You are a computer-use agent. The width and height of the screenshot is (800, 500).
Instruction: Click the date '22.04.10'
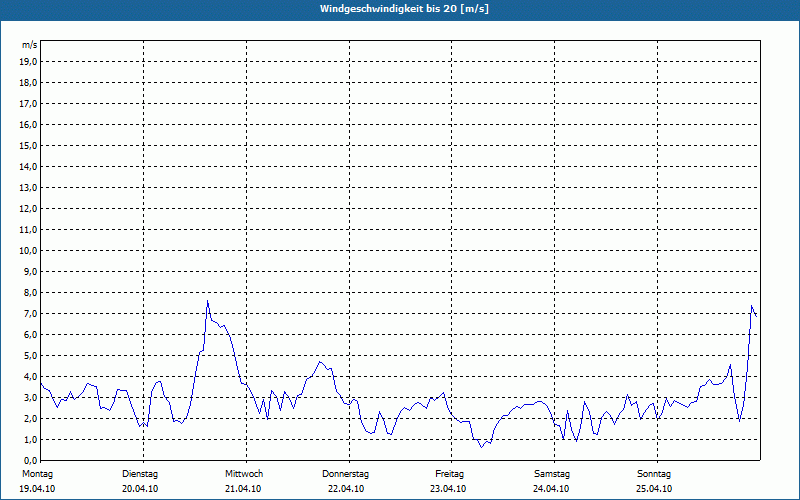pyautogui.click(x=346, y=489)
